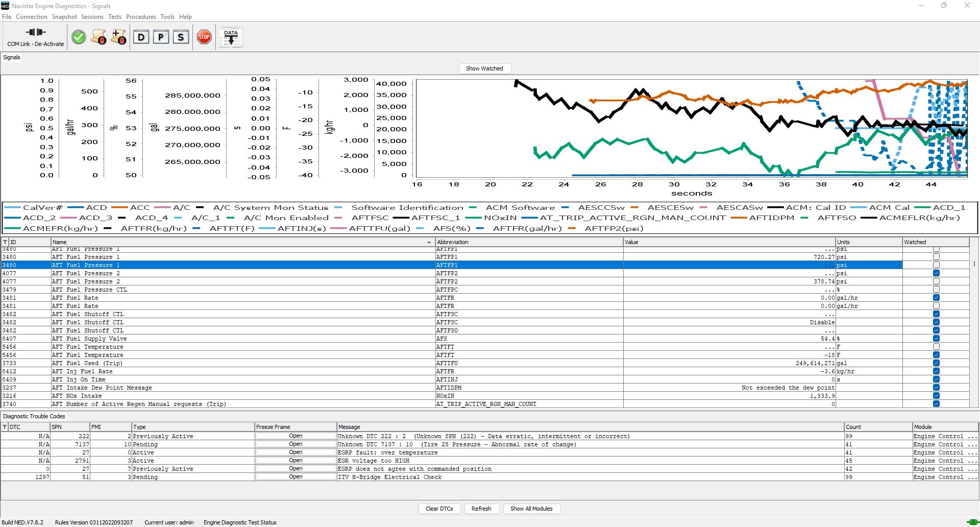
Task: Open the DTC column filter dropdown
Action: tap(5, 427)
